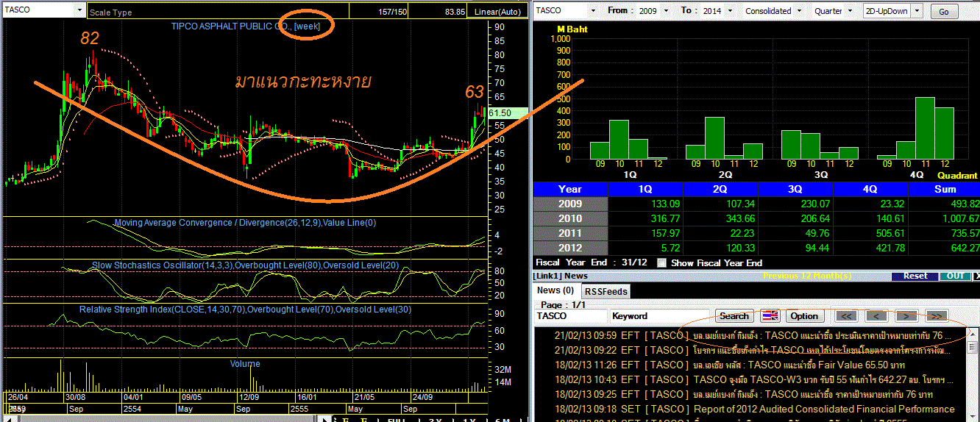Open the Scale Type Linear(Auto) selector
This screenshot has width=980, height=422.
point(497,12)
